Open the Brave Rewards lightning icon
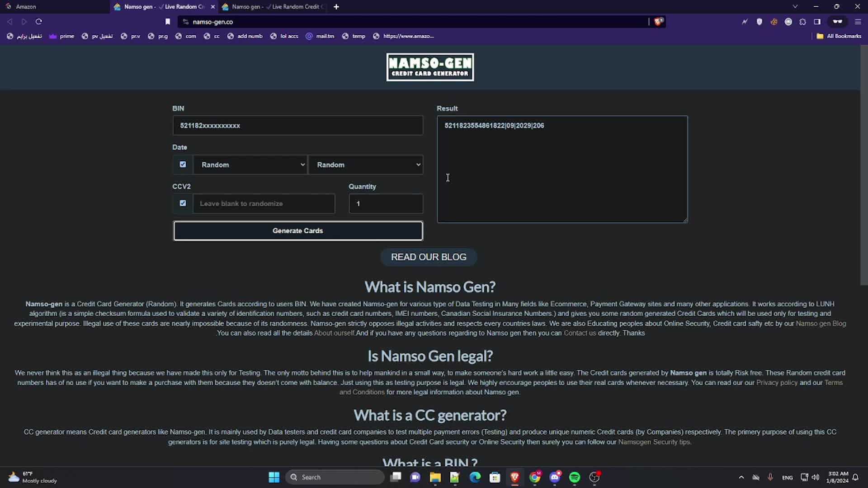868x488 pixels. (745, 21)
